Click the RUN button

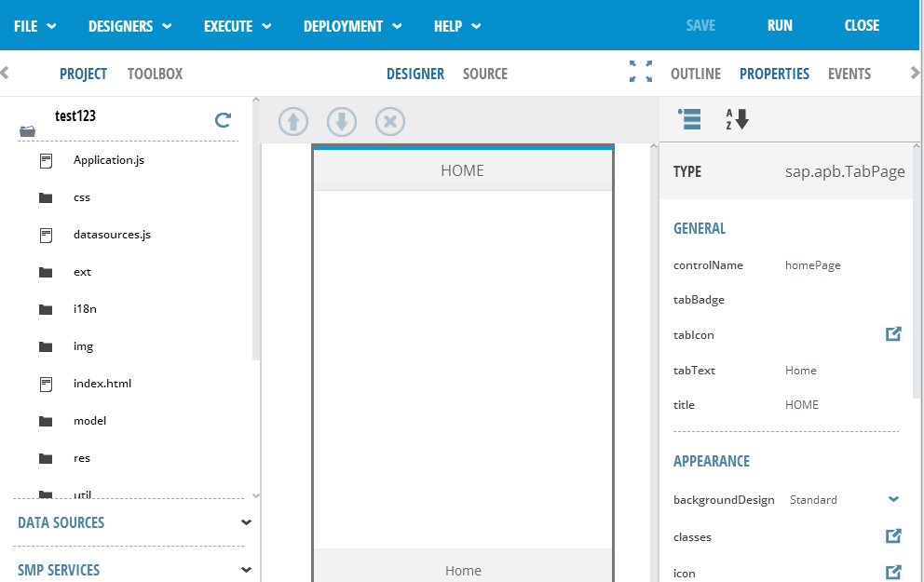click(780, 25)
